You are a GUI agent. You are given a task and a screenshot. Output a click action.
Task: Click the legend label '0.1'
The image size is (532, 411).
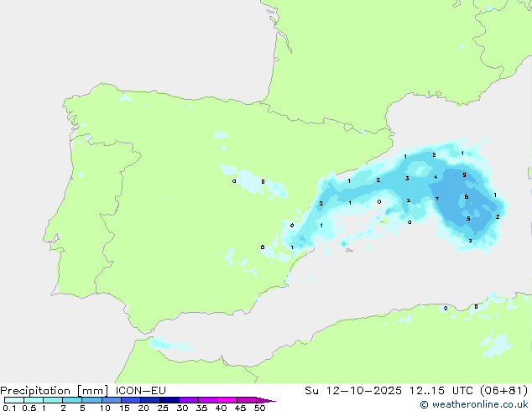9,408
